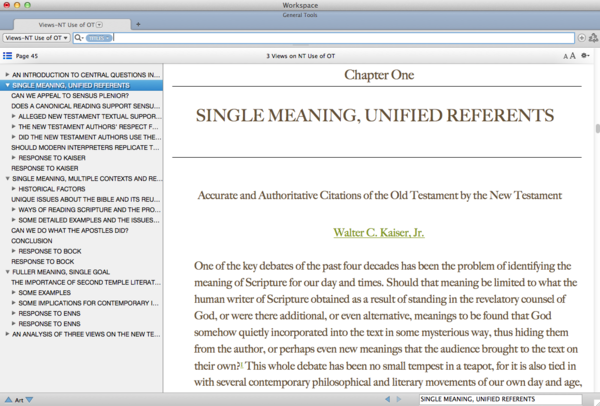Collapse Single Meaning, Unified Referents section
This screenshot has height=406, width=600.
click(7, 86)
